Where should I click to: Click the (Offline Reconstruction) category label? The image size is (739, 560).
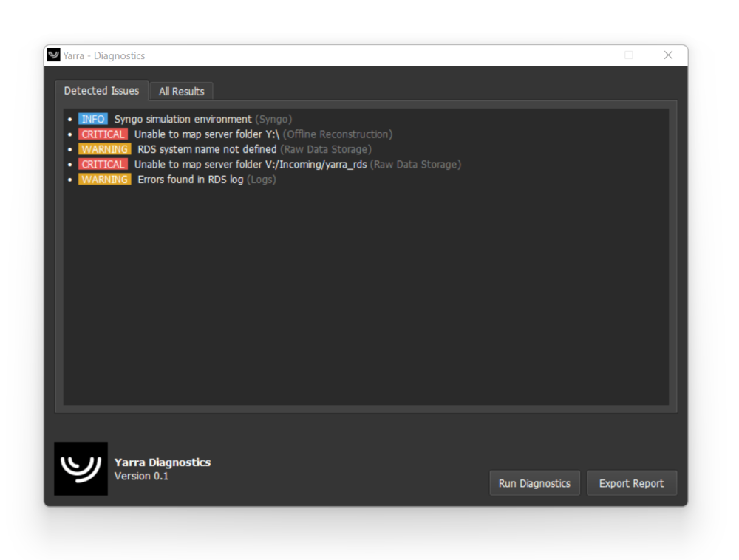tap(338, 134)
